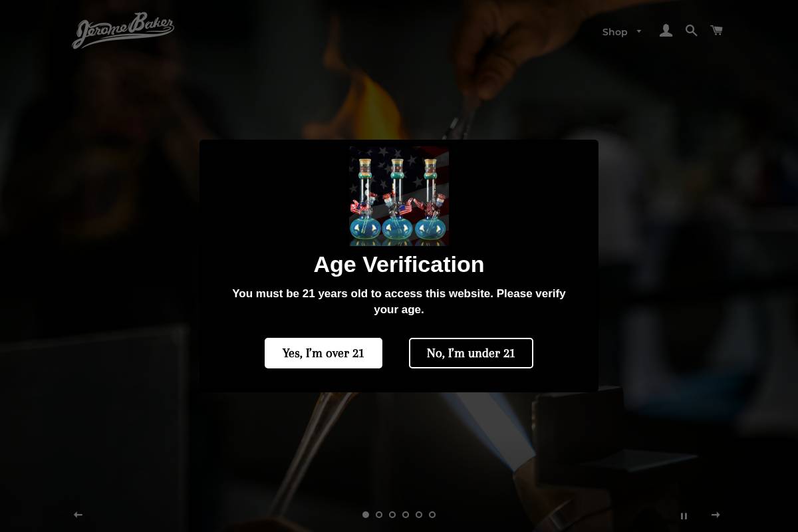This screenshot has width=798, height=532.
Task: Confirm Yes, I'm over 21
Action: pyautogui.click(x=323, y=353)
